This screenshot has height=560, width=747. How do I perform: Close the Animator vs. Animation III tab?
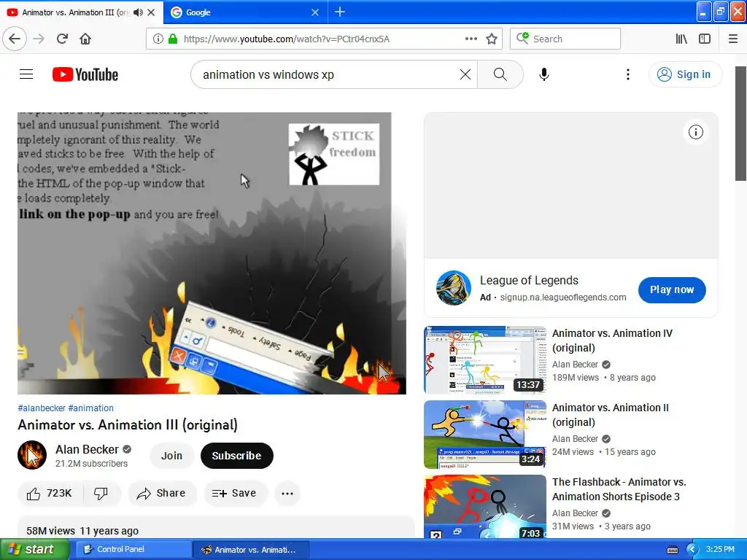coord(151,12)
